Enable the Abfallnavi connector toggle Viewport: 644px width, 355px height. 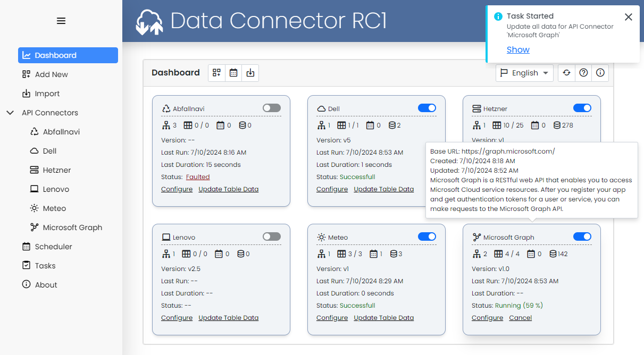point(271,108)
